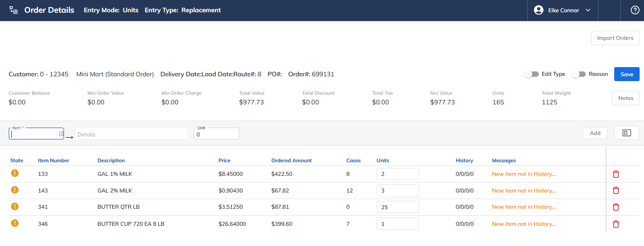The height and width of the screenshot is (246, 644).
Task: Expand the Elke Connor user menu chevron
Action: [588, 10]
